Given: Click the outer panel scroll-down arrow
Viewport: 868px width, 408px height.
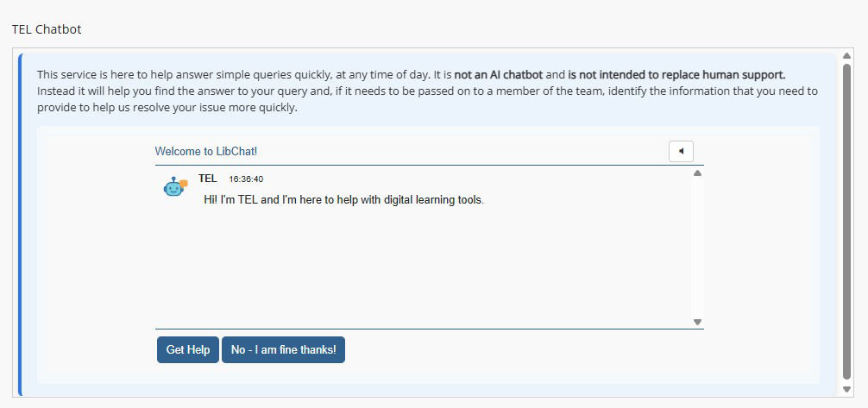Looking at the screenshot, I should (x=846, y=389).
